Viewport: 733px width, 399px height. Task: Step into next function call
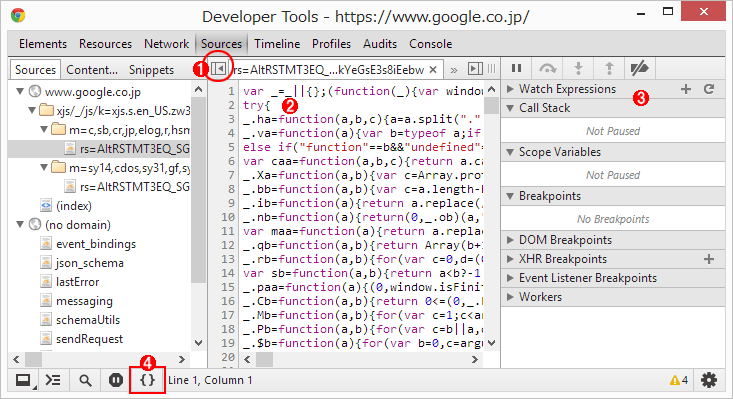pyautogui.click(x=578, y=69)
